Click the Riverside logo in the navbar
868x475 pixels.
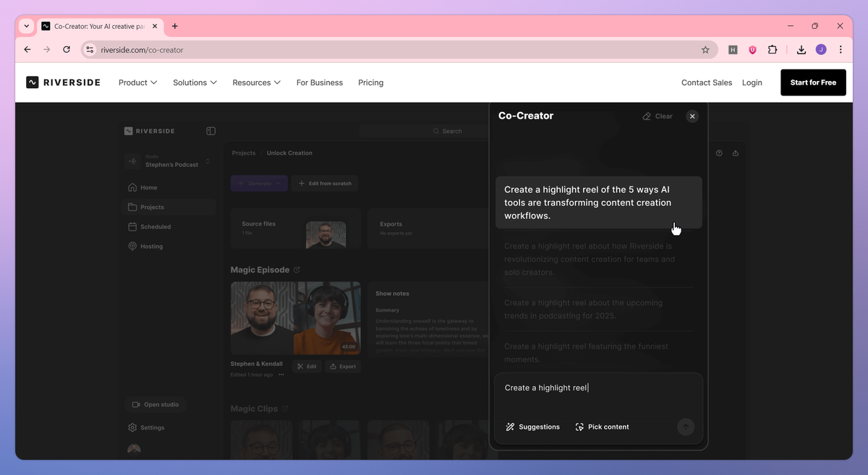pos(63,82)
